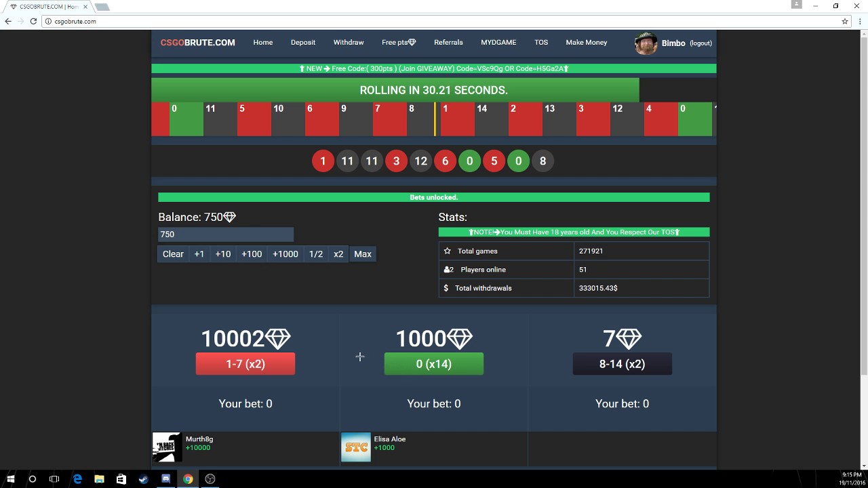This screenshot has width=868, height=488.
Task: Open Steam from the taskbar
Action: 144,479
